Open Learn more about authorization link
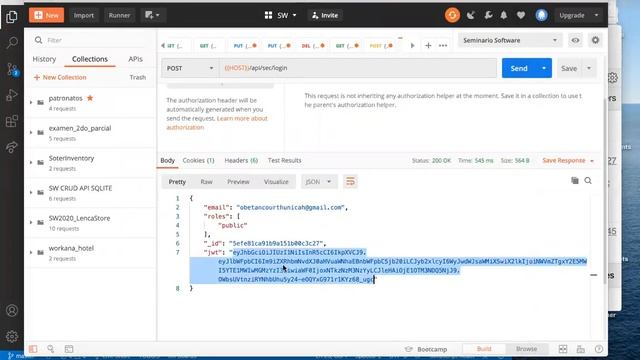The image size is (640, 360). pos(217,122)
